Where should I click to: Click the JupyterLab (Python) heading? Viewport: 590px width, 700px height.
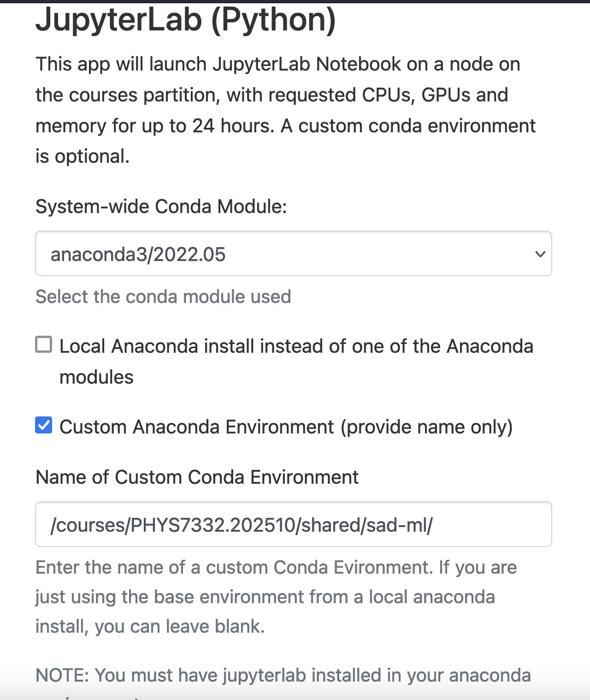pos(186,20)
